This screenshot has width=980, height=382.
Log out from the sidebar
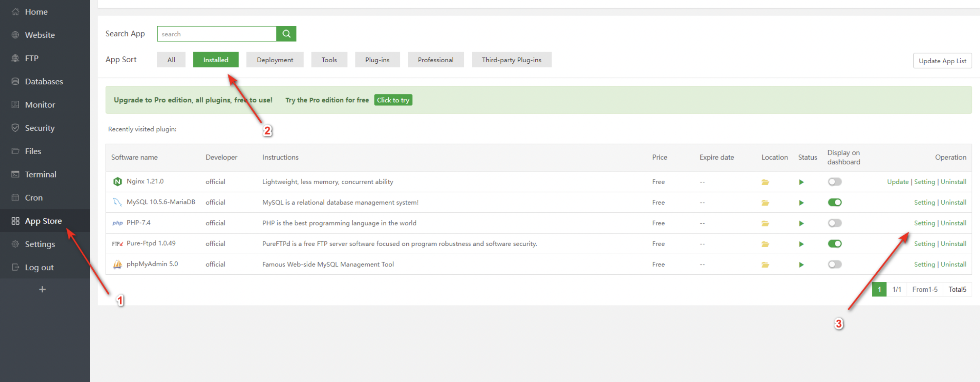[39, 267]
